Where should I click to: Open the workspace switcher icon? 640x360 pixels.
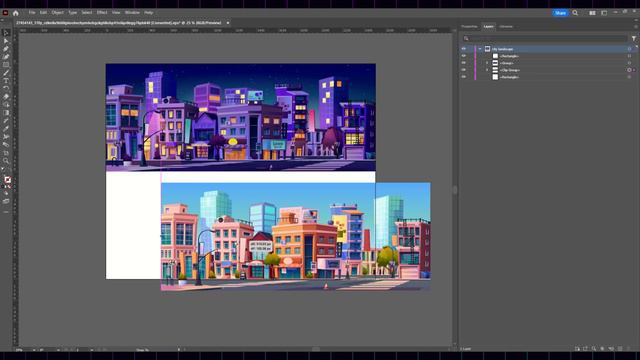(604, 13)
